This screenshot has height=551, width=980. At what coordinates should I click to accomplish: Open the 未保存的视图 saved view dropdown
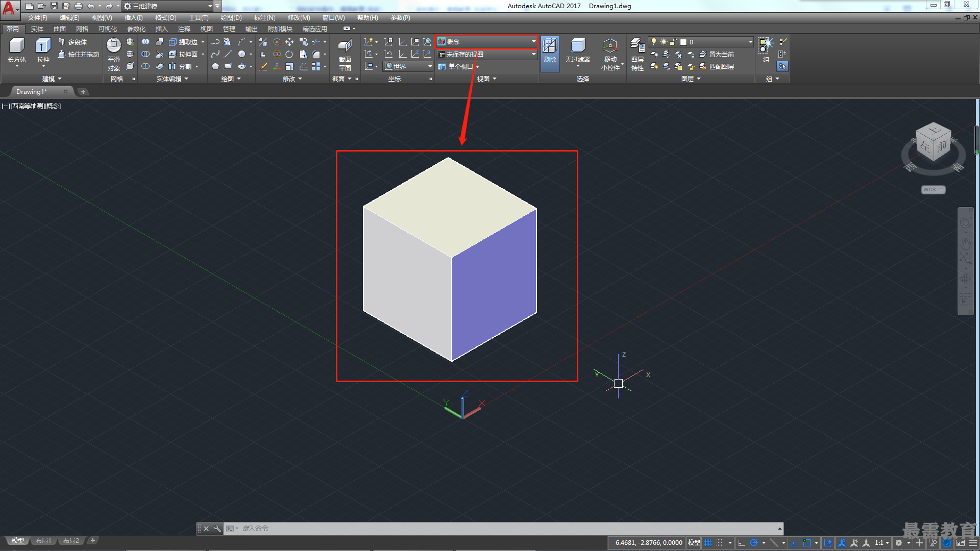[487, 54]
